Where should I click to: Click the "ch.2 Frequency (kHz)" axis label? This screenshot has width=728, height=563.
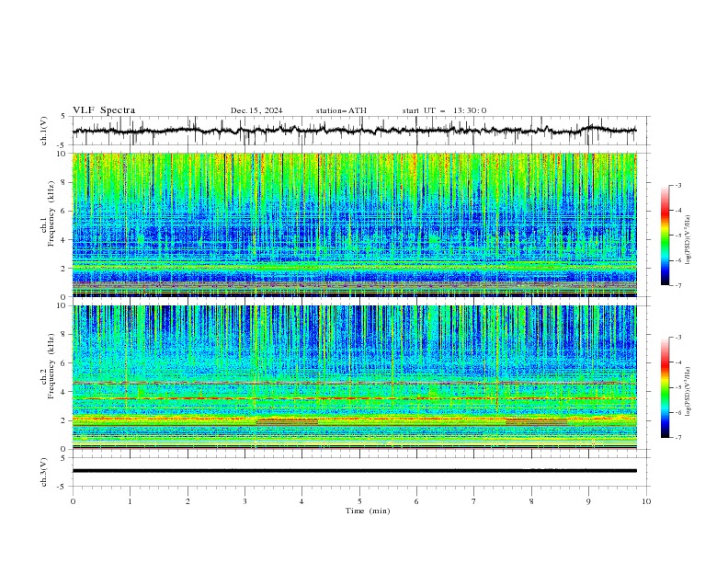click(48, 366)
